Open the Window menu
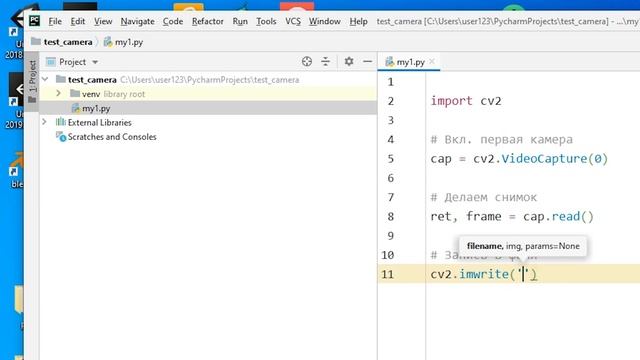The image size is (640, 360). pyautogui.click(x=324, y=21)
